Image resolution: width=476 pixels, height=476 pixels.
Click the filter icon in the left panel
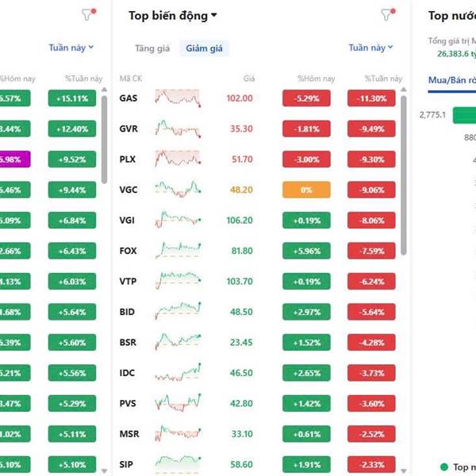click(x=86, y=14)
